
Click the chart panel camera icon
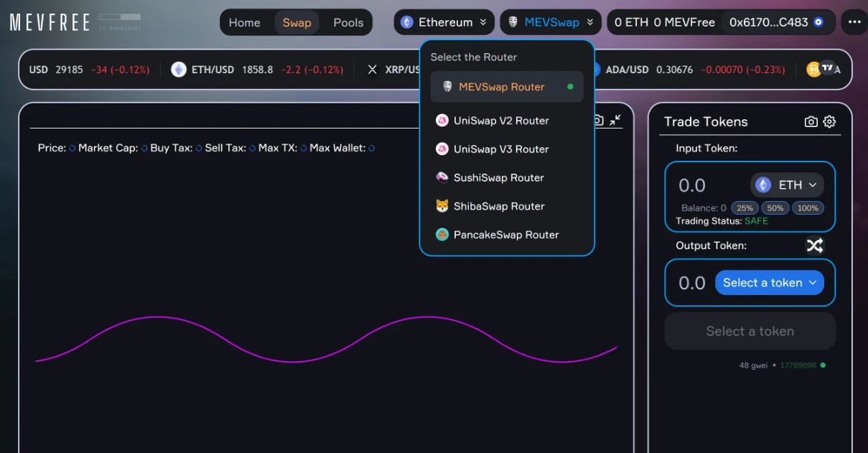598,121
